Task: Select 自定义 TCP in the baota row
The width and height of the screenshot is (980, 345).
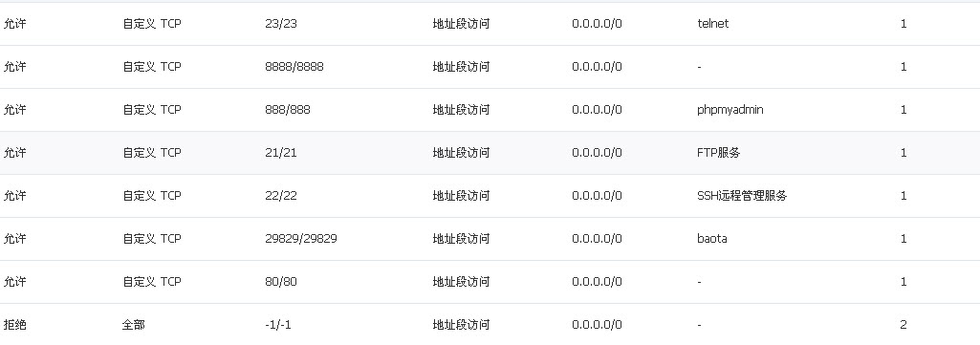Action: 152,239
